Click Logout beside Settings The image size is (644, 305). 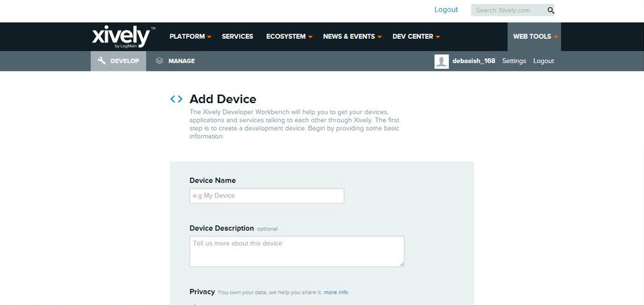(x=543, y=61)
